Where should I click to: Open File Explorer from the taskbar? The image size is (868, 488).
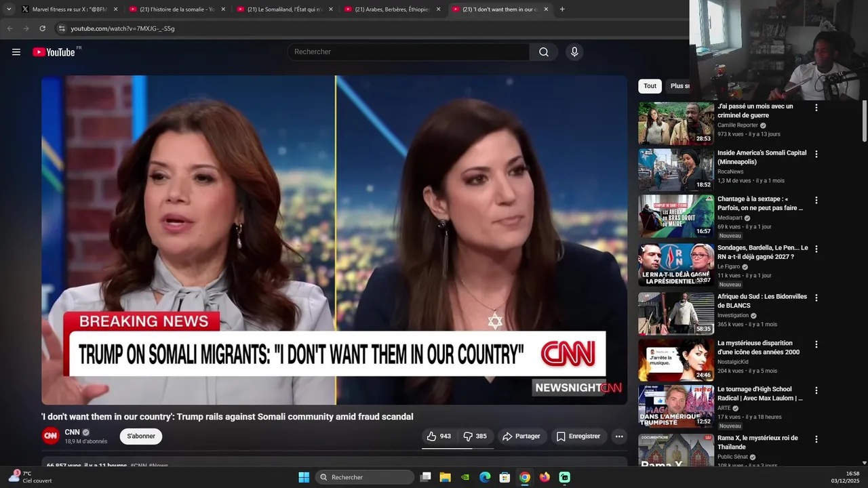[x=445, y=477]
